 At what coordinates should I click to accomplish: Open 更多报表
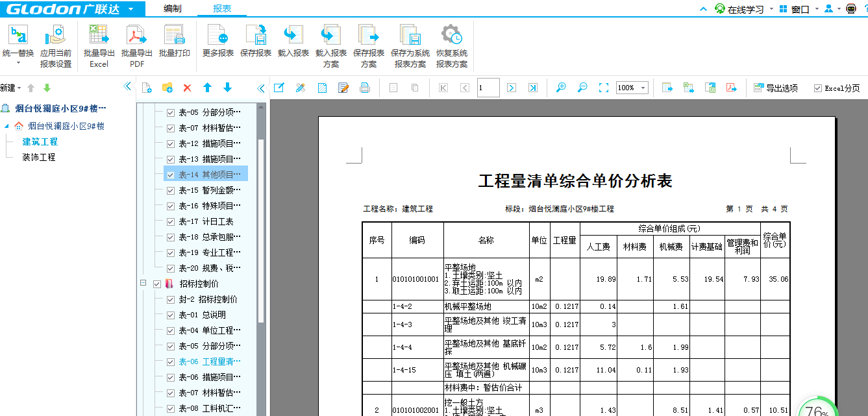pos(218,41)
